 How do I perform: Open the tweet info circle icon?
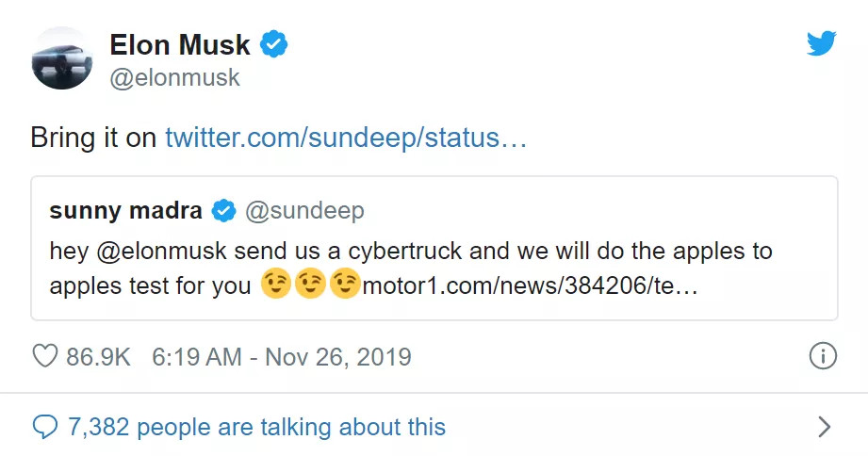click(x=823, y=356)
